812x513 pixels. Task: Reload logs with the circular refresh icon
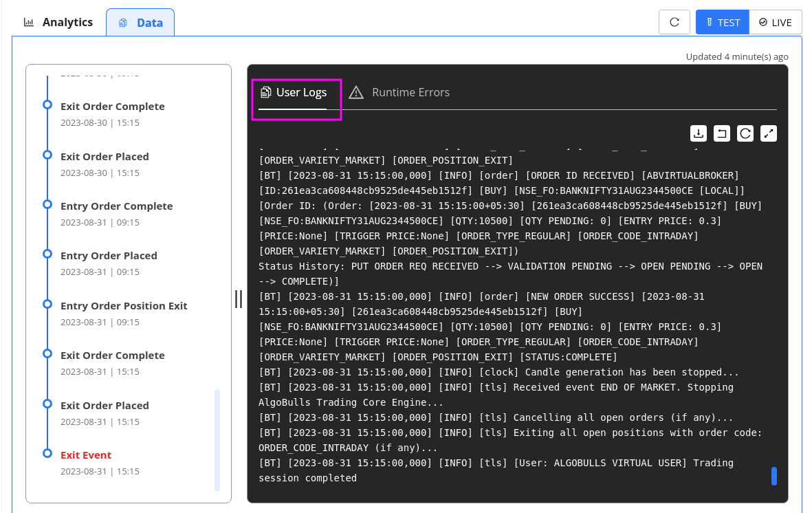745,133
